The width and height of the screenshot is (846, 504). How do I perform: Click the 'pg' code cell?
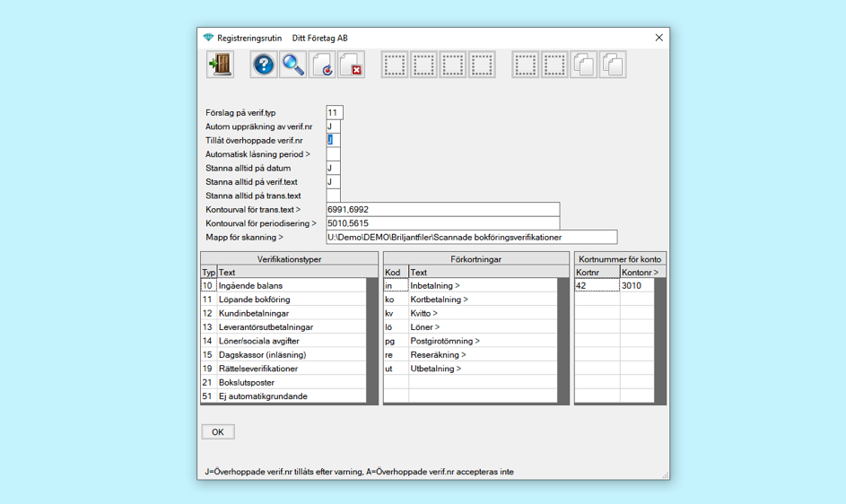point(396,341)
